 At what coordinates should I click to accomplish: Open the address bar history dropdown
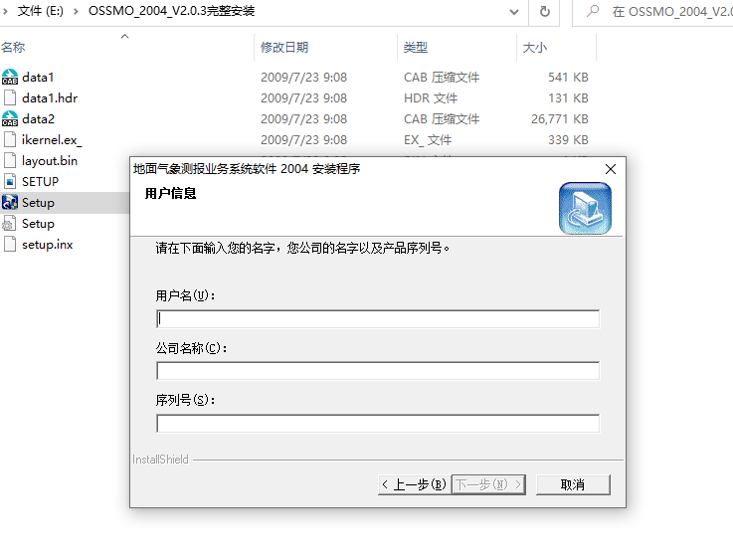pos(513,12)
